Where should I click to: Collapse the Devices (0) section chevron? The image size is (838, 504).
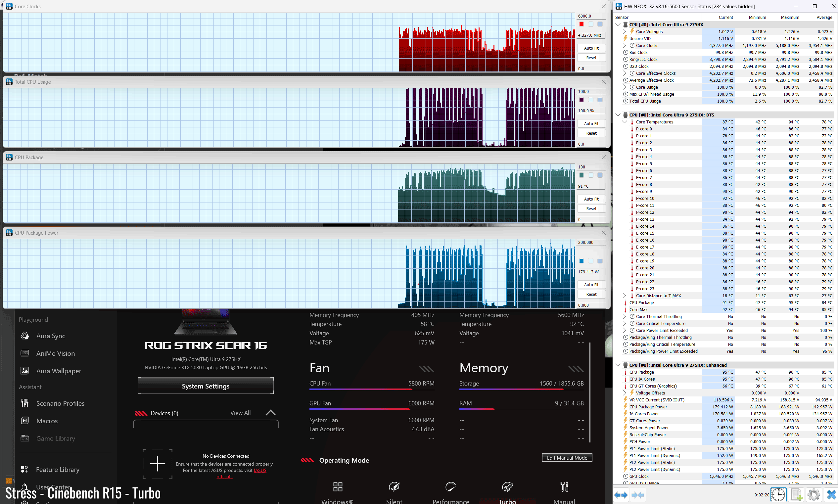270,413
